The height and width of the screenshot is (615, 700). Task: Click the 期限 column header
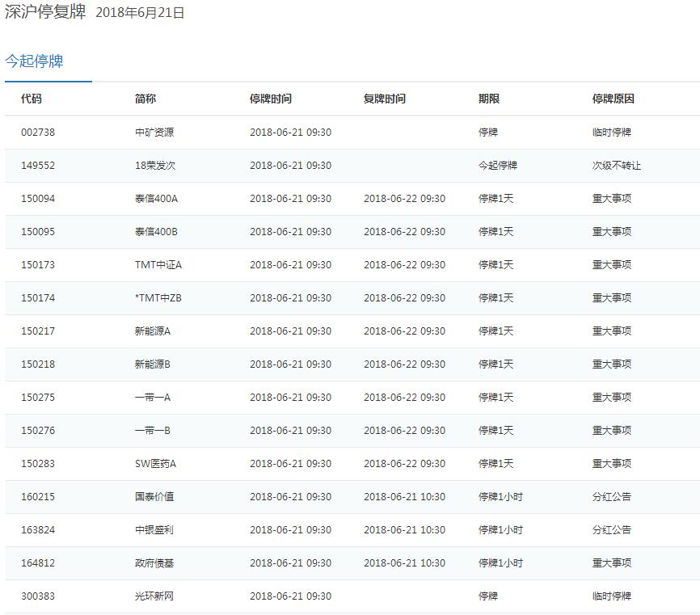(x=489, y=99)
